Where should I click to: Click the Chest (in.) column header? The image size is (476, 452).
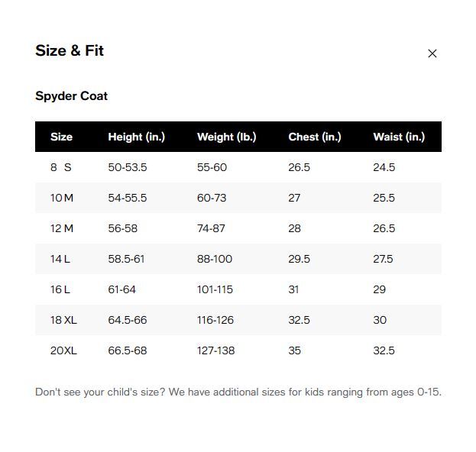click(314, 137)
